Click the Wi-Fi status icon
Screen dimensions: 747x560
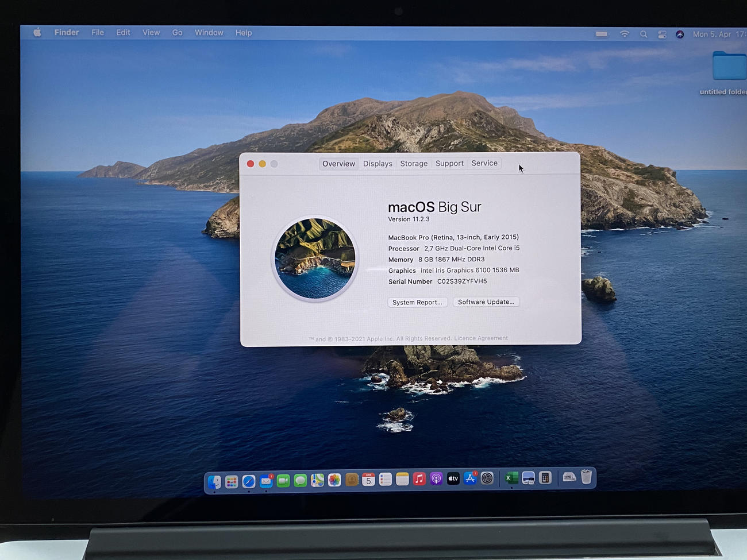(x=625, y=34)
